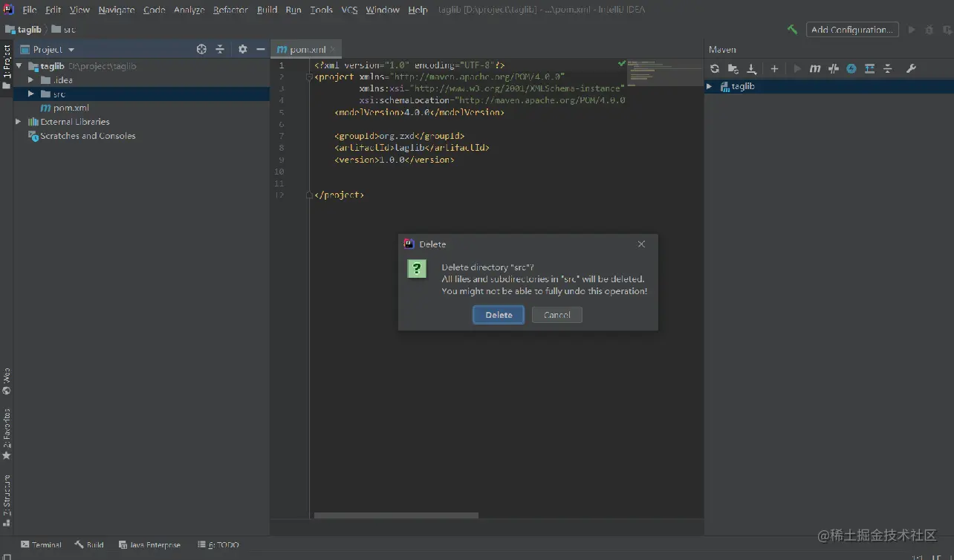Click Maven Show Dependencies icon
Viewport: 954px width, 560px height.
pos(869,68)
